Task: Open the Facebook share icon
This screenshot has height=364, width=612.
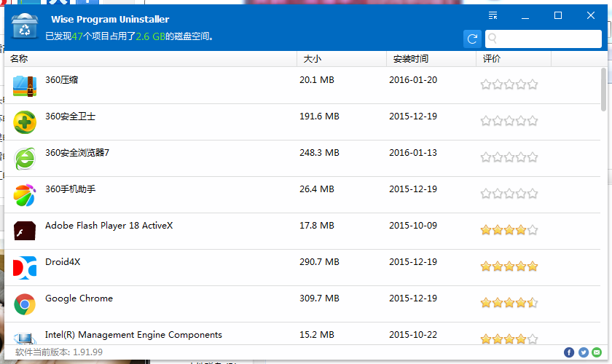Action: point(569,352)
